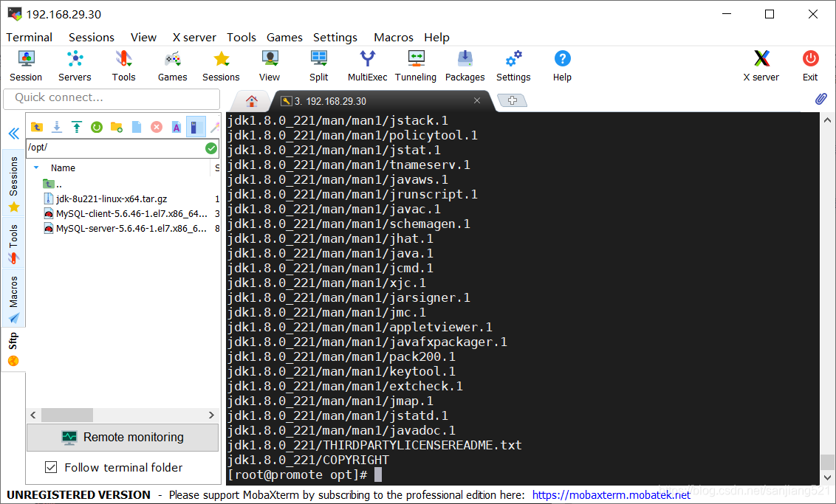Open the Servers toolbar icon
The image size is (836, 504).
75,66
